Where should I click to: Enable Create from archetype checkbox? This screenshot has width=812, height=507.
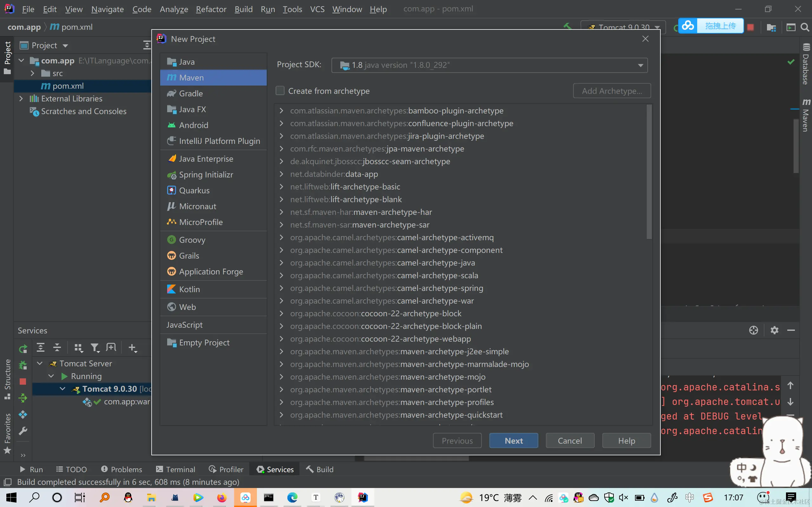pyautogui.click(x=280, y=91)
